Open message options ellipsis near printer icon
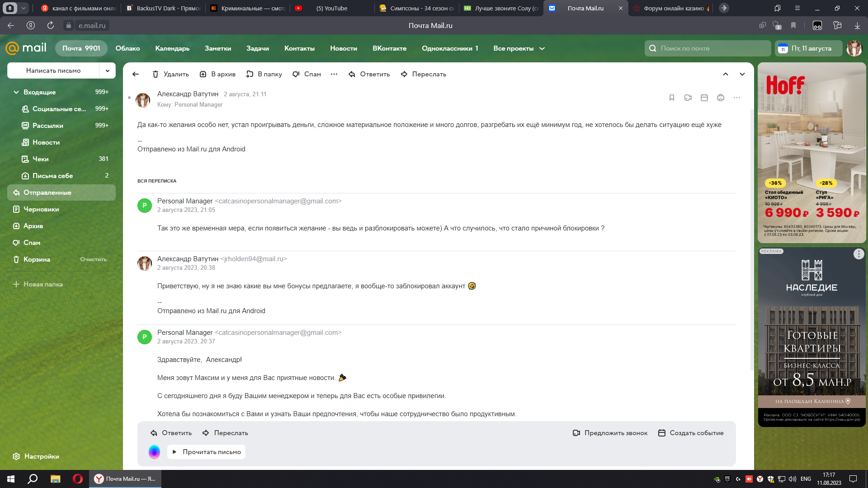868x488 pixels. click(737, 98)
